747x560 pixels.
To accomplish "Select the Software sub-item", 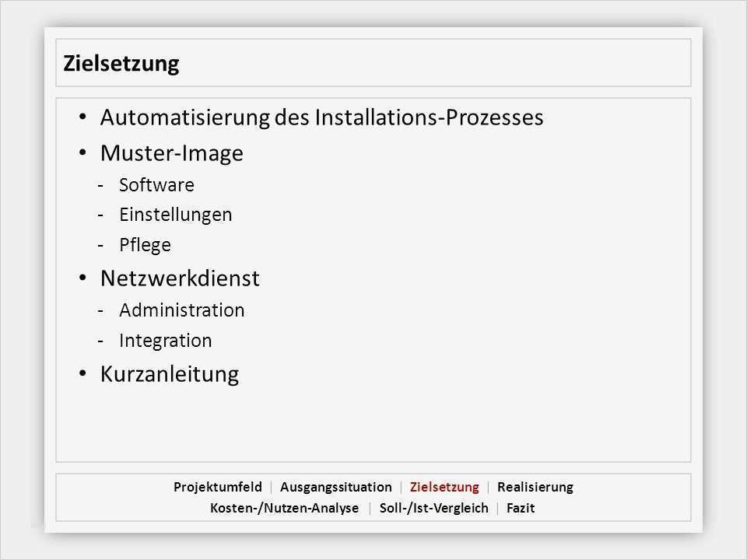I will coord(156,185).
